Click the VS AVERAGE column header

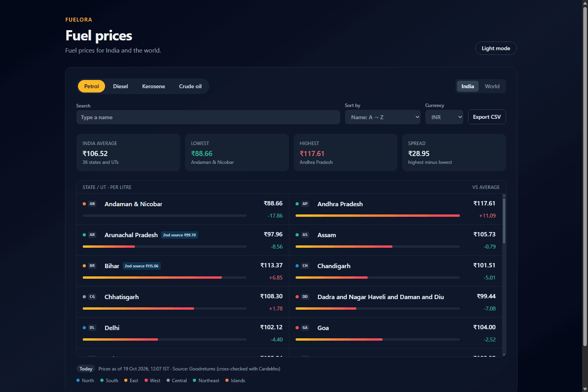tap(486, 187)
